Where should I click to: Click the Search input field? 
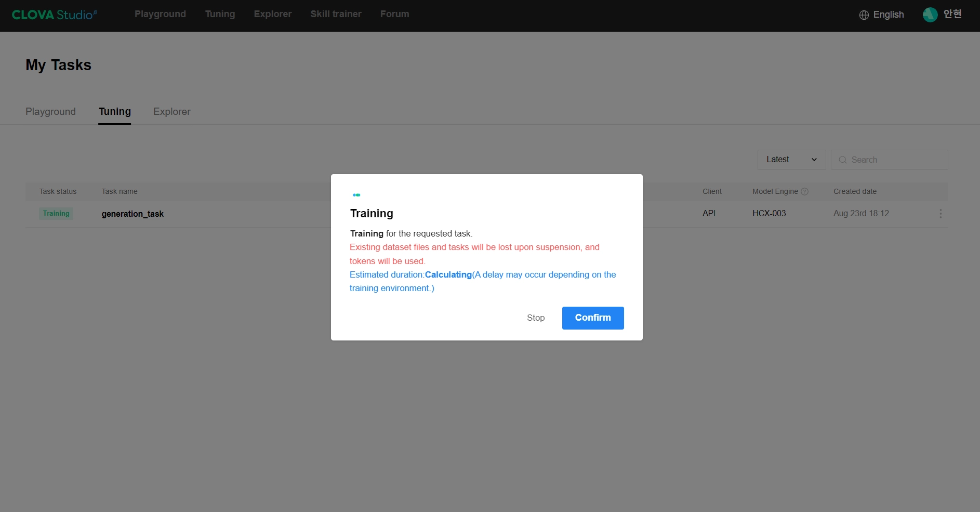click(889, 160)
